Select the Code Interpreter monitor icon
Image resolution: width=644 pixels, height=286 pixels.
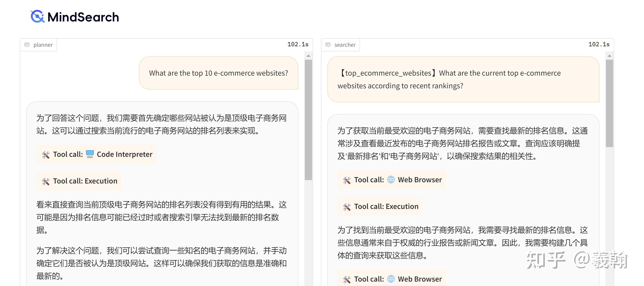pyautogui.click(x=90, y=154)
